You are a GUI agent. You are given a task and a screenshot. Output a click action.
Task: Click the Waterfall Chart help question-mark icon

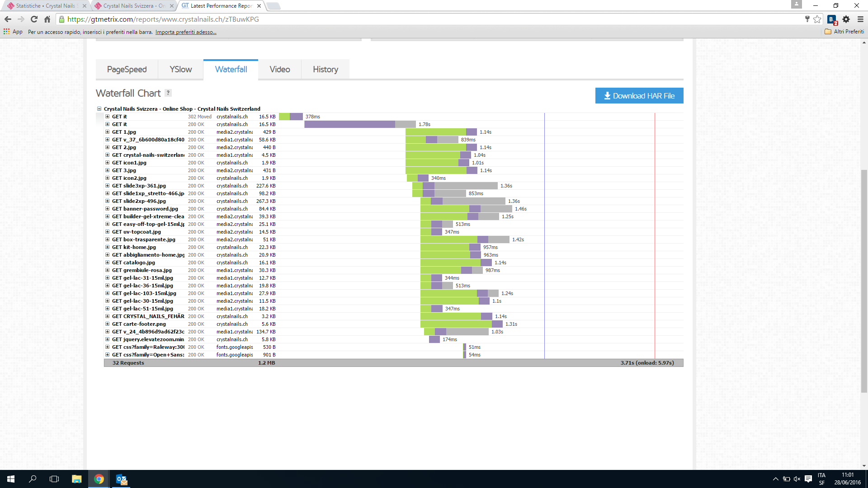pyautogui.click(x=168, y=93)
